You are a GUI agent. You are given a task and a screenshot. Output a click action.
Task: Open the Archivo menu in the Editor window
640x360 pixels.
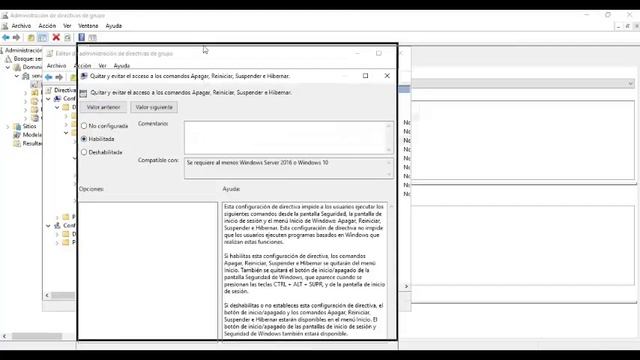(x=56, y=66)
